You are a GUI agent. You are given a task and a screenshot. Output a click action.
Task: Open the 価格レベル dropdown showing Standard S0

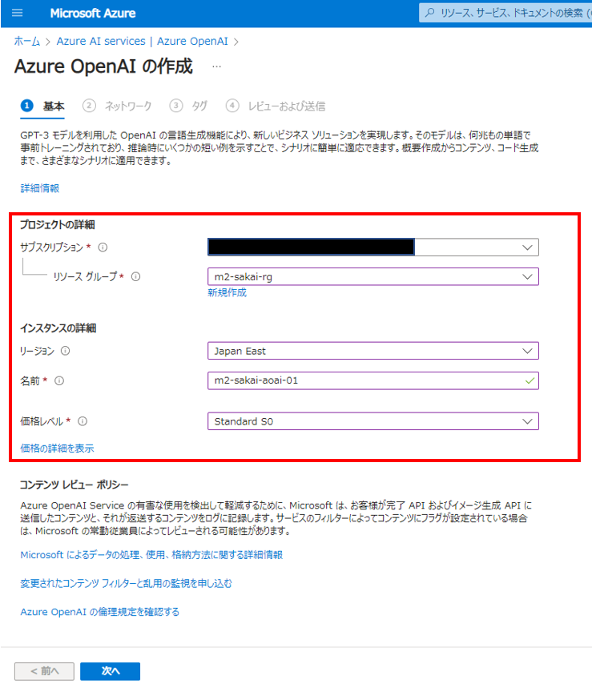tap(373, 421)
